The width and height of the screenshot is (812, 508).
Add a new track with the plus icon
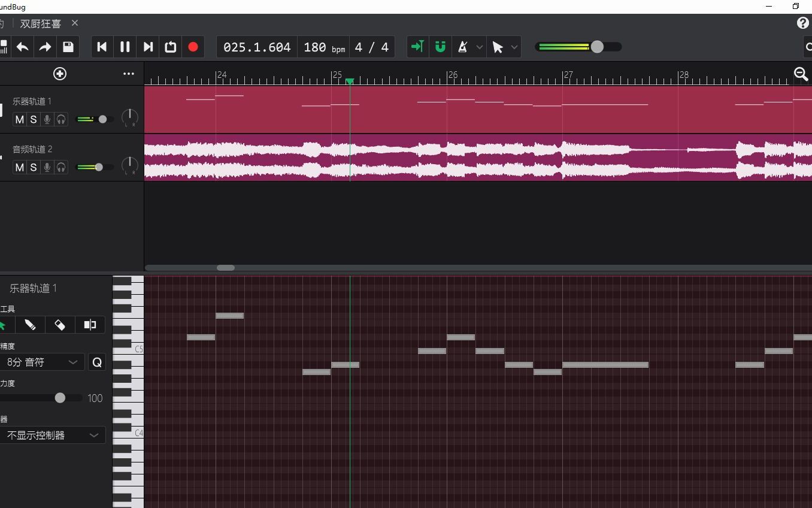pos(60,74)
